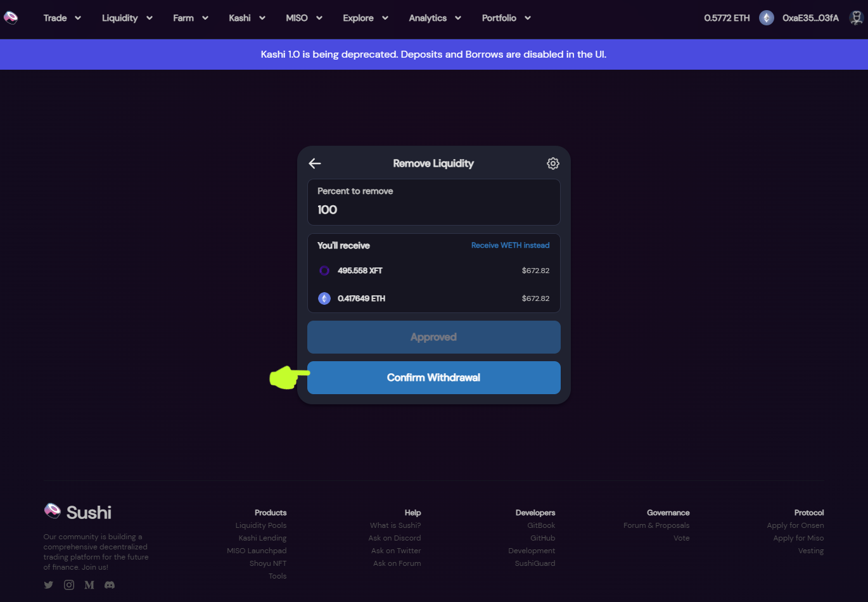The width and height of the screenshot is (868, 602).
Task: Open Liquidity Pools footer link
Action: click(261, 525)
